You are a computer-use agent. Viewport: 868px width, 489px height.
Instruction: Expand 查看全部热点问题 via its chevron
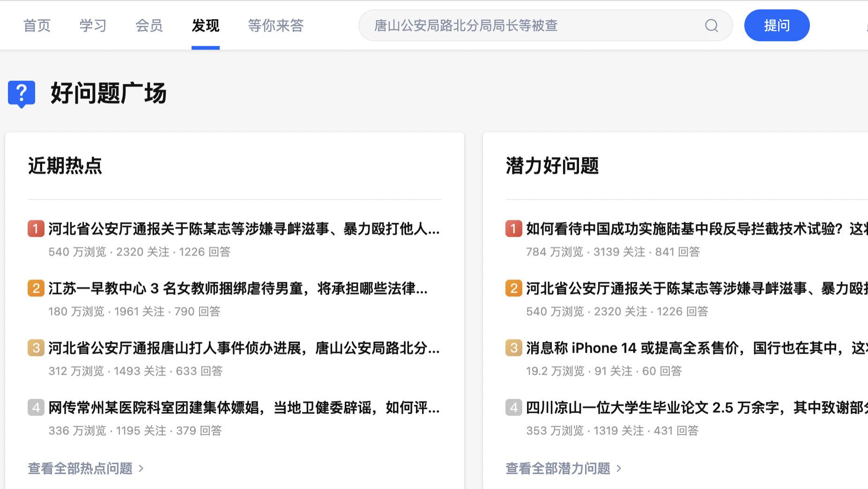coord(141,468)
